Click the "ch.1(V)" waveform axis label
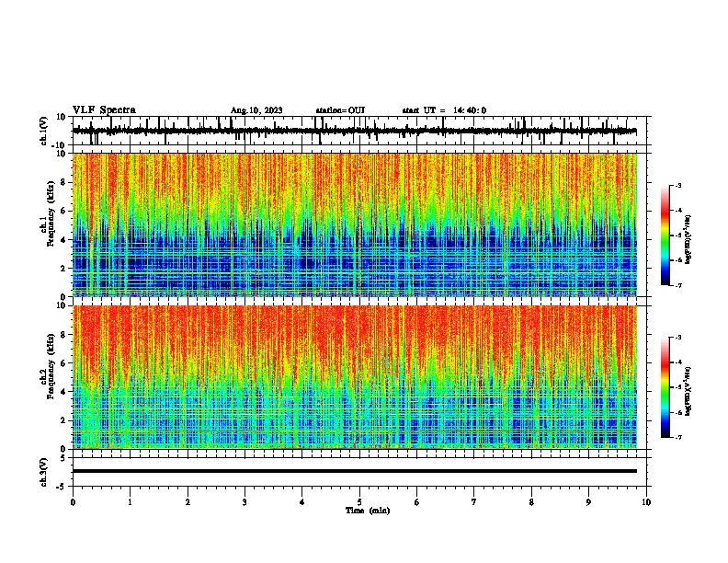The width and height of the screenshot is (728, 563). 44,131
